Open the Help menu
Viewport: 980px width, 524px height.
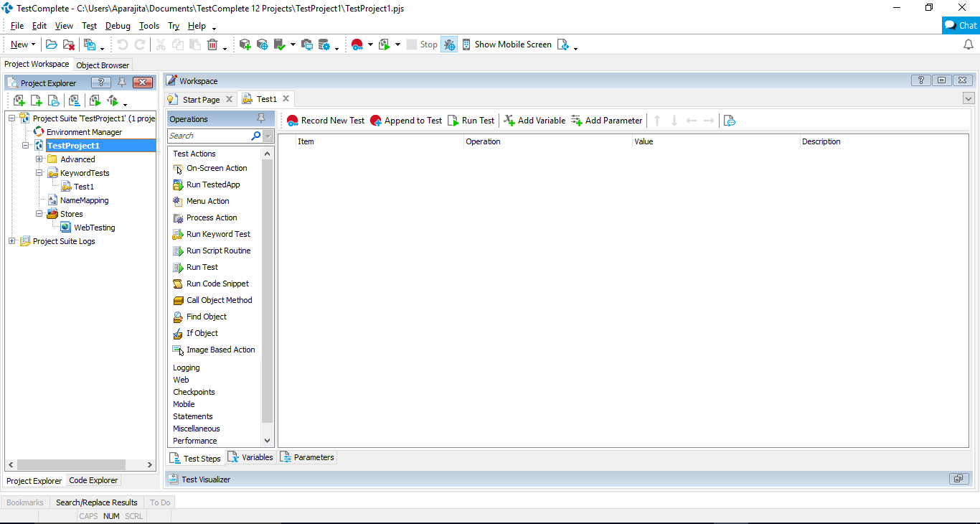coord(197,26)
